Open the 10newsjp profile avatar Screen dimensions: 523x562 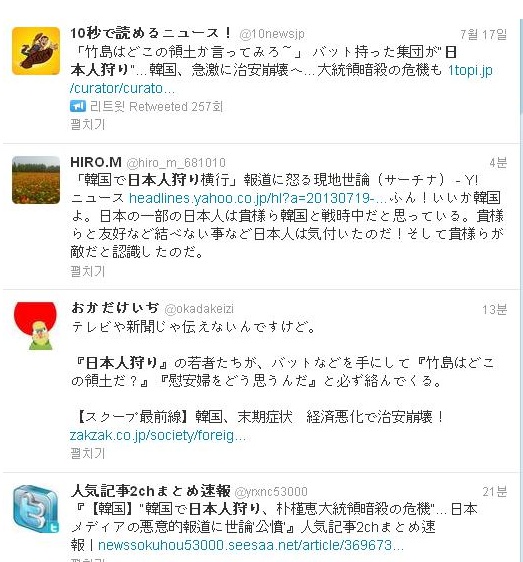point(36,51)
